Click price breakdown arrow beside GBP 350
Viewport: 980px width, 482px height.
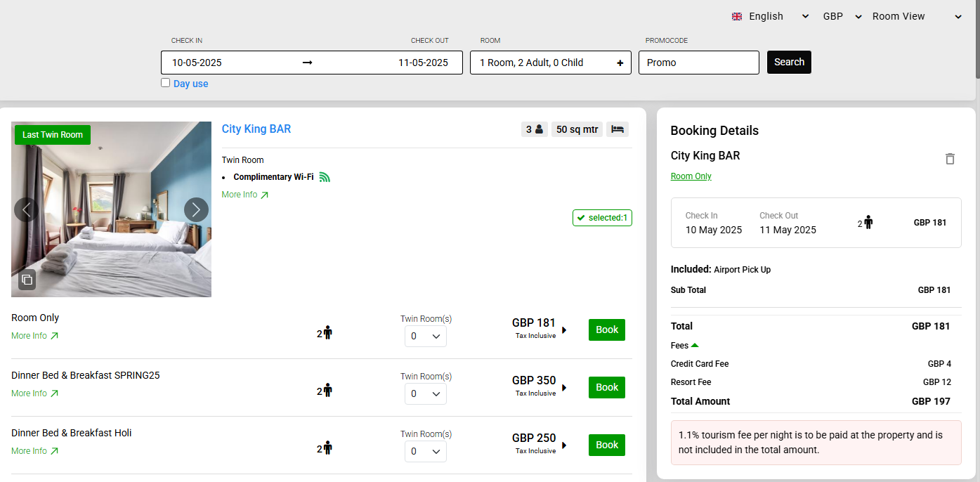[x=564, y=388]
